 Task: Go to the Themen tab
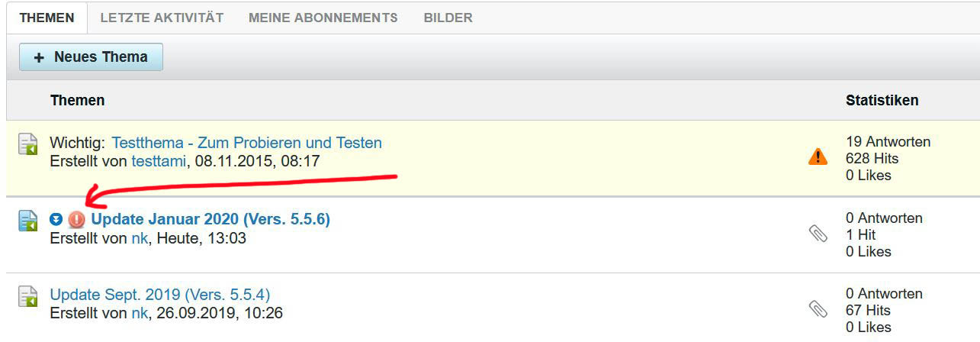click(47, 18)
